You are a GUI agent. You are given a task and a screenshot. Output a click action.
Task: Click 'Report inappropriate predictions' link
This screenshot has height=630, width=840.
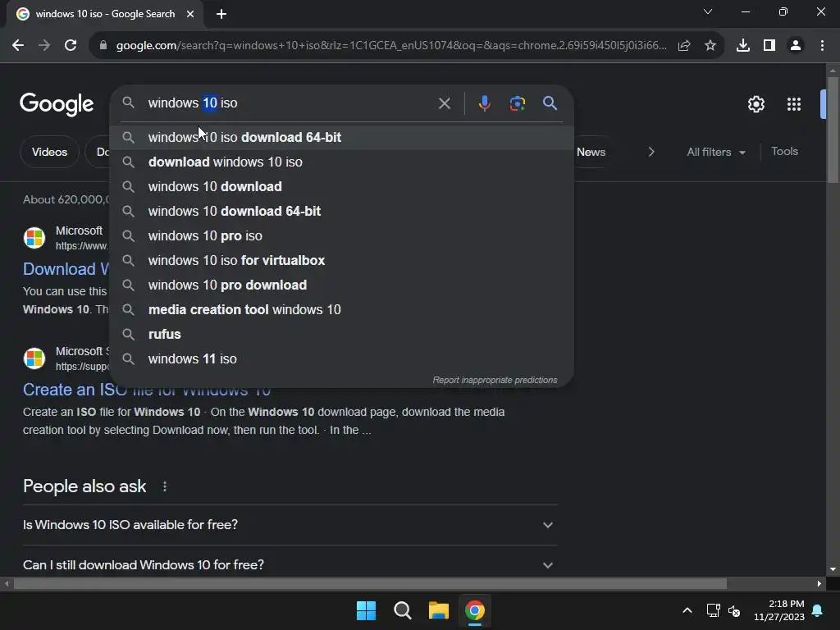tap(495, 380)
